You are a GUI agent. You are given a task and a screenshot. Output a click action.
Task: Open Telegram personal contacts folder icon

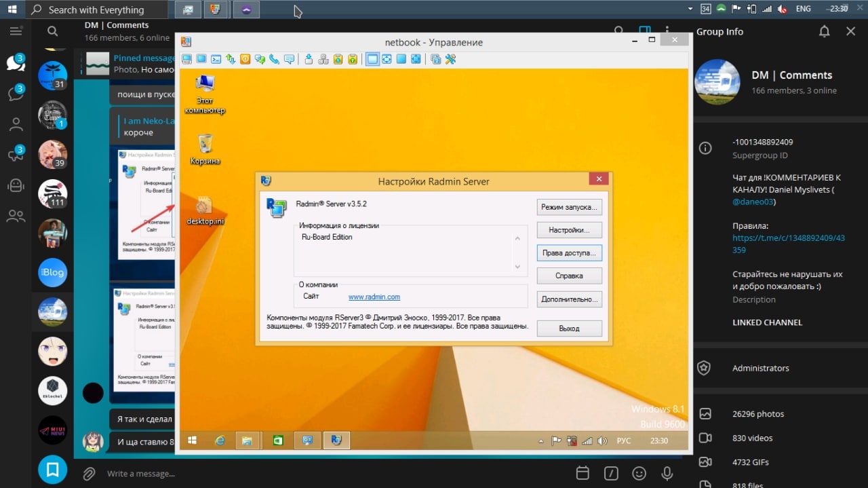(x=16, y=124)
